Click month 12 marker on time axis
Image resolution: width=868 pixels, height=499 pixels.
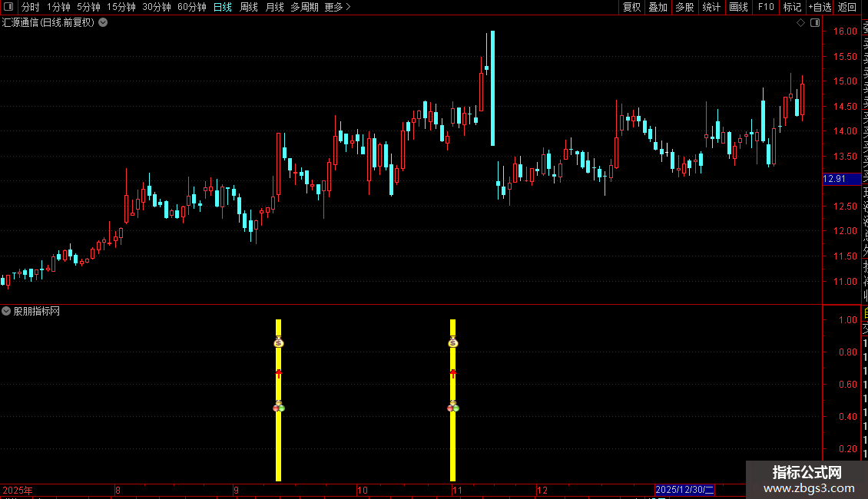542,490
